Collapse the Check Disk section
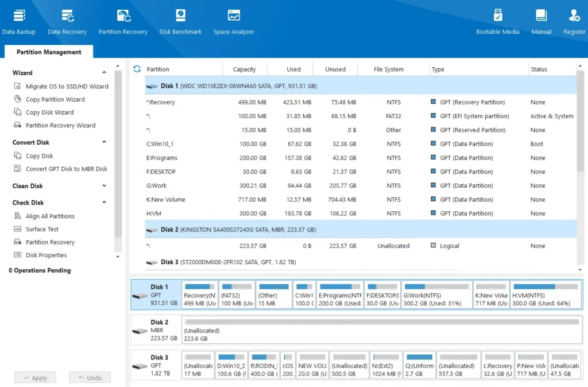Image resolution: width=588 pixels, height=387 pixels. (x=104, y=202)
